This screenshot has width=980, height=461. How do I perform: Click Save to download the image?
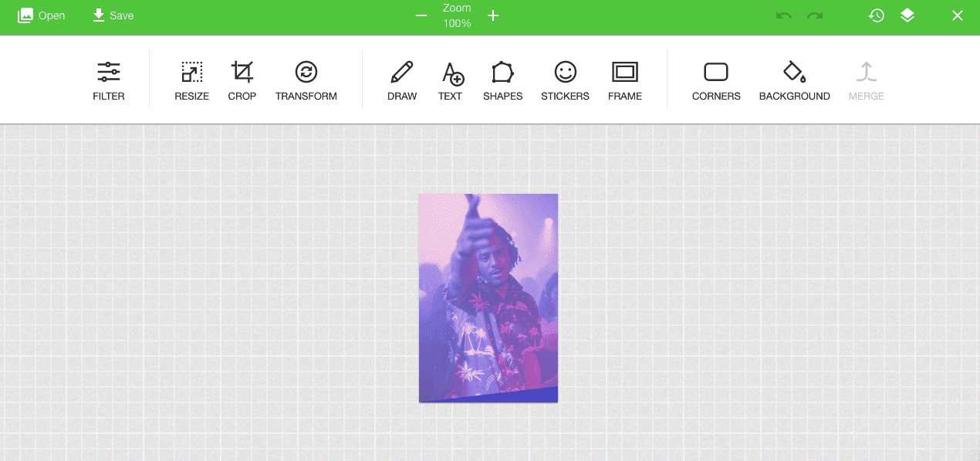coord(113,15)
